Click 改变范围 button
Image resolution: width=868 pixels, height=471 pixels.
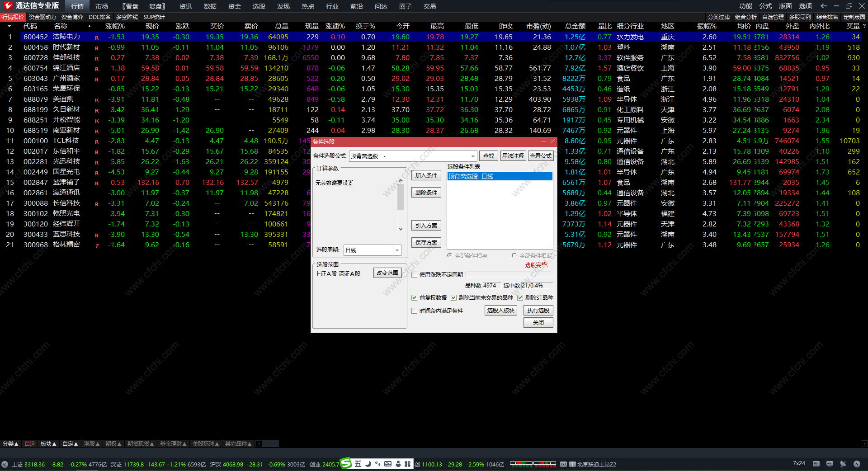point(387,273)
